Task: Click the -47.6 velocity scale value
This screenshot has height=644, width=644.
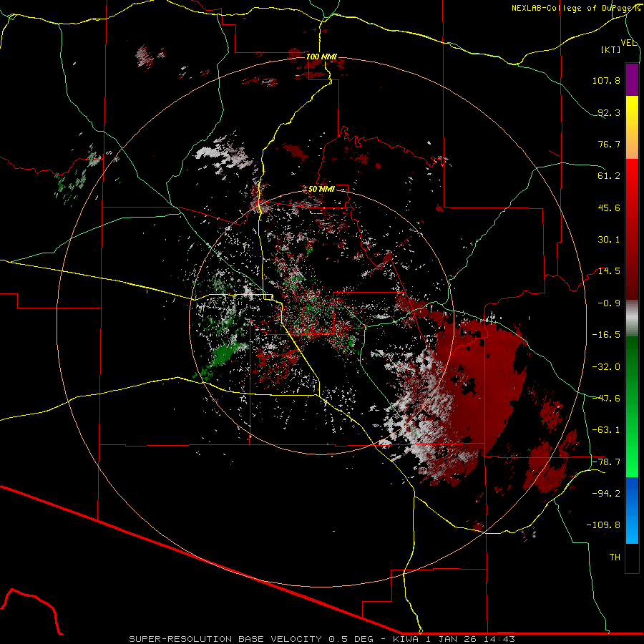Action: click(x=606, y=399)
